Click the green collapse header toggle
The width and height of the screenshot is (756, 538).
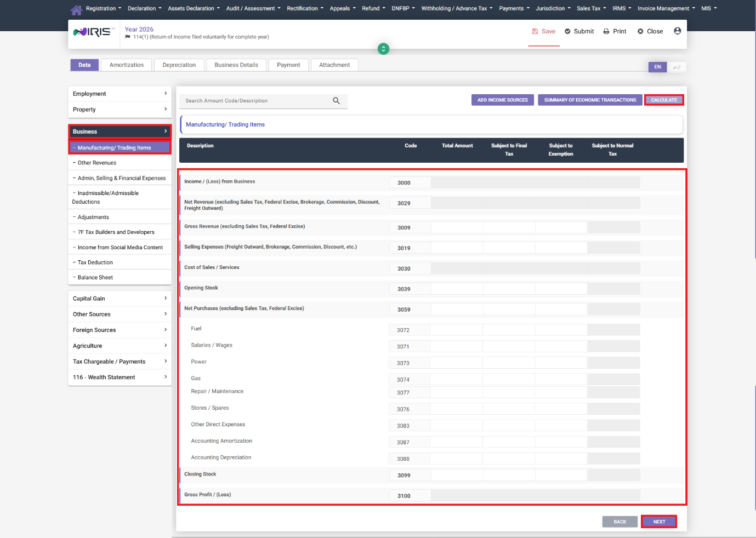pyautogui.click(x=383, y=49)
